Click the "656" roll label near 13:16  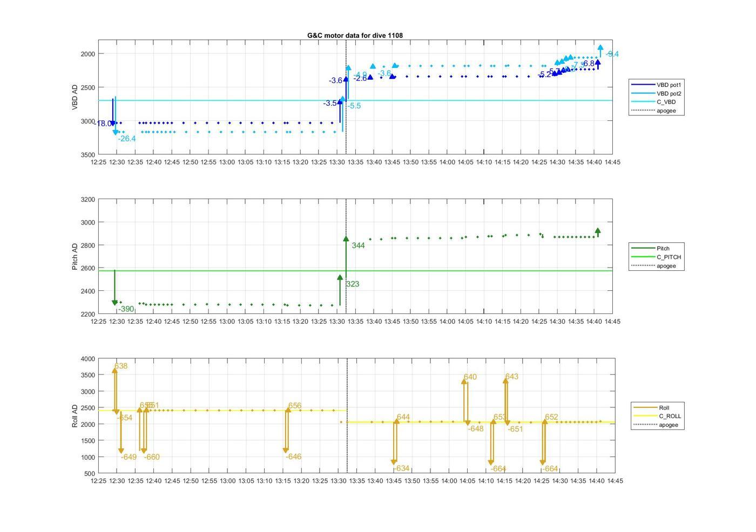[x=295, y=406]
